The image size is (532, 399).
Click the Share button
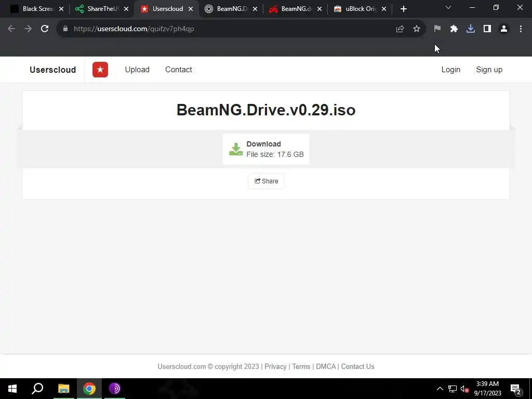[x=266, y=181]
